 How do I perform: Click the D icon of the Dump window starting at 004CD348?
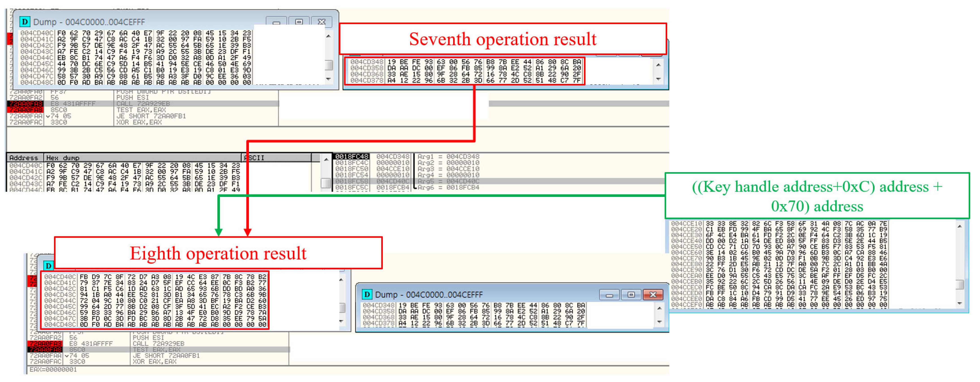[367, 294]
